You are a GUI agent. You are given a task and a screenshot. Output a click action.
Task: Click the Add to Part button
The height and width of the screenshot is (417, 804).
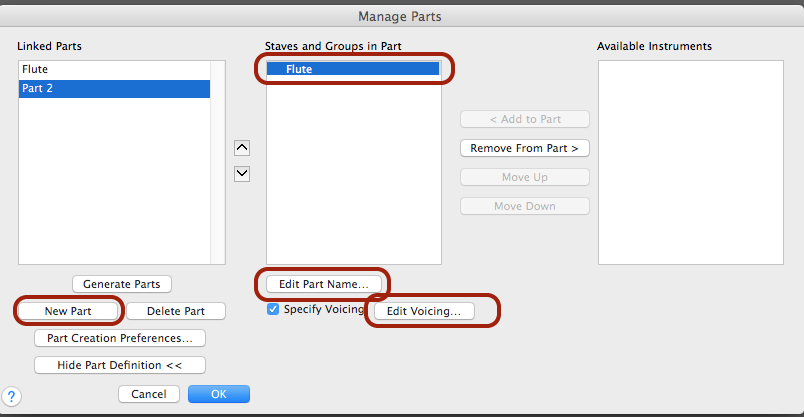[524, 119]
